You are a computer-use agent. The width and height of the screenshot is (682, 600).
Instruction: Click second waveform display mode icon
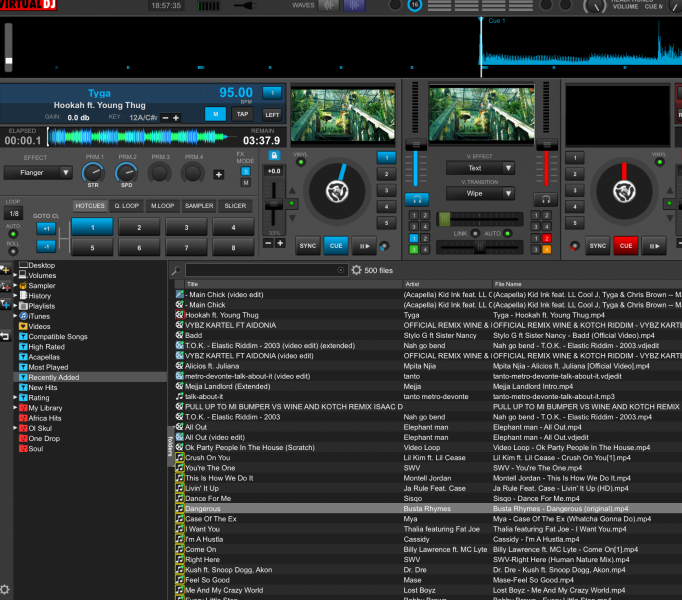click(x=354, y=6)
